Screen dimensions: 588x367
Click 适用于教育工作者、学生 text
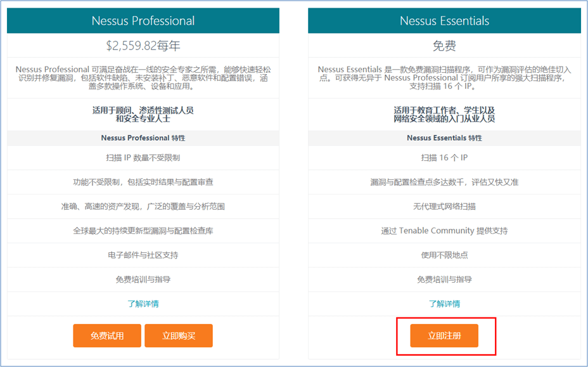coord(444,115)
